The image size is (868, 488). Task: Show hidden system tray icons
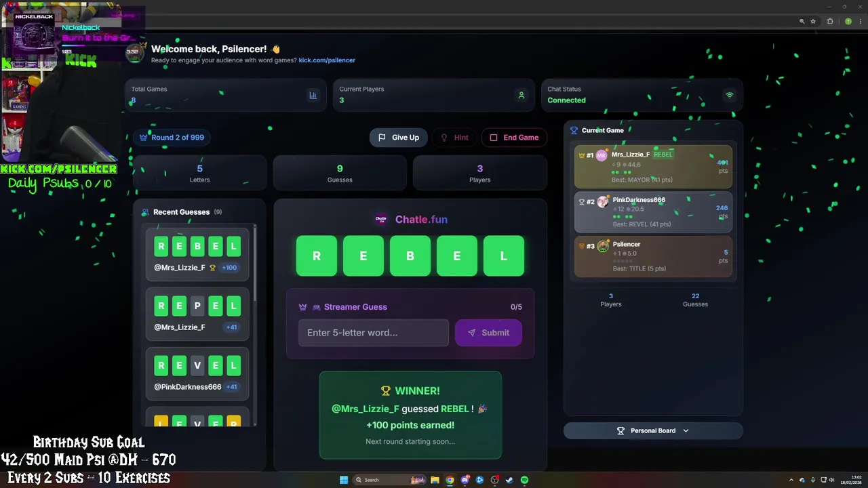[x=792, y=480]
